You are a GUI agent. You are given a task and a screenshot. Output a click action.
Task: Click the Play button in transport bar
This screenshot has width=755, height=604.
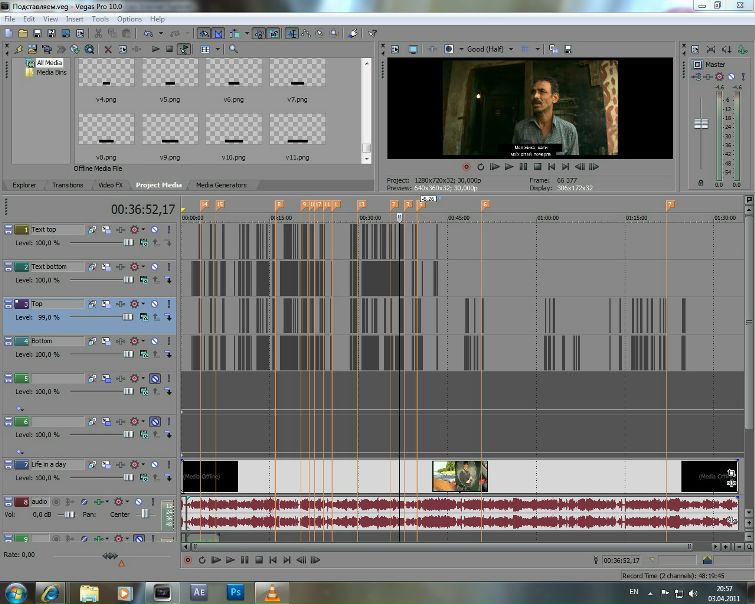(x=230, y=560)
